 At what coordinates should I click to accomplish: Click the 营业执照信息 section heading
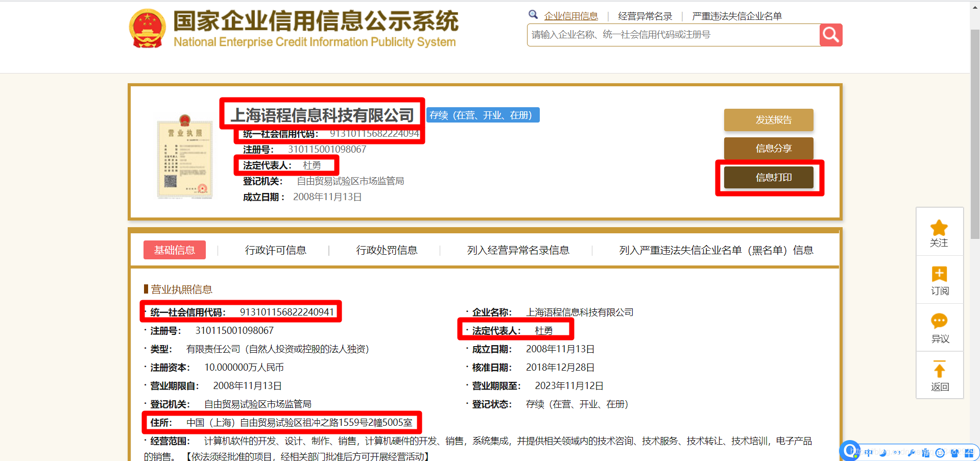coord(181,289)
